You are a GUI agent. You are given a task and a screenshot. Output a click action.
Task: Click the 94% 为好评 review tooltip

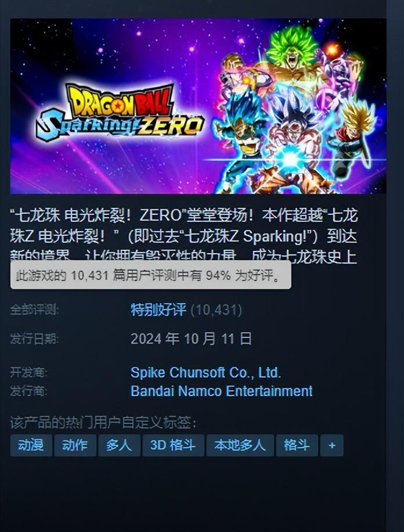(x=150, y=275)
